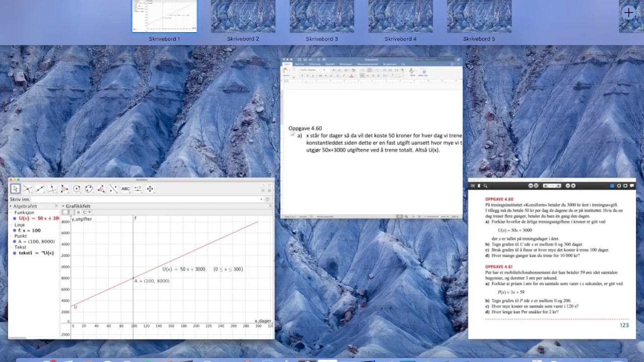Select the Polygon tool in GeoGebra
The width and height of the screenshot is (644, 362).
(x=64, y=189)
